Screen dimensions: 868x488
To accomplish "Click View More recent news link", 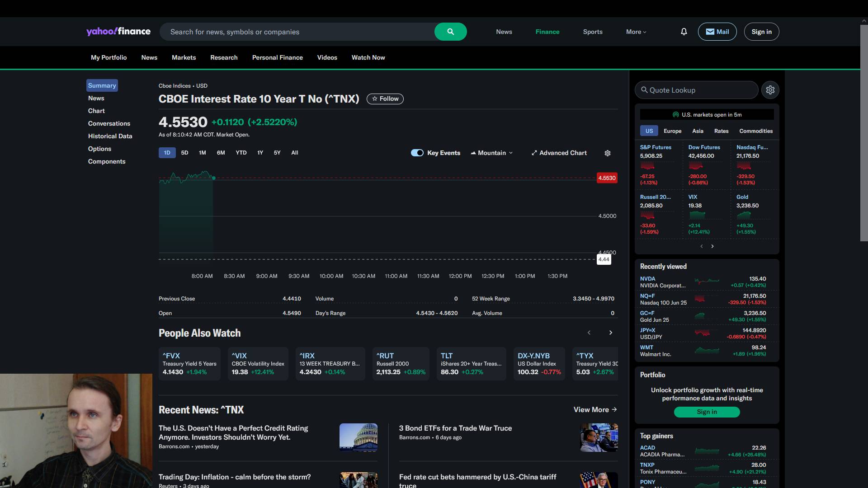I will coord(595,409).
